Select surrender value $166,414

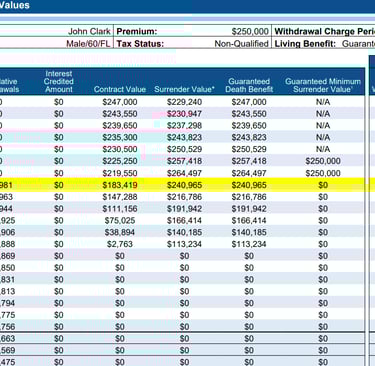[x=184, y=220]
